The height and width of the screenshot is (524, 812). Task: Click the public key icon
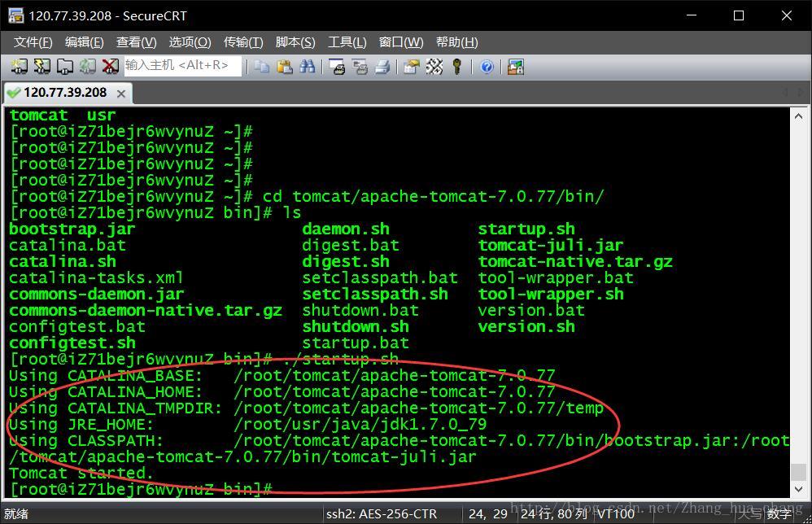tap(456, 66)
